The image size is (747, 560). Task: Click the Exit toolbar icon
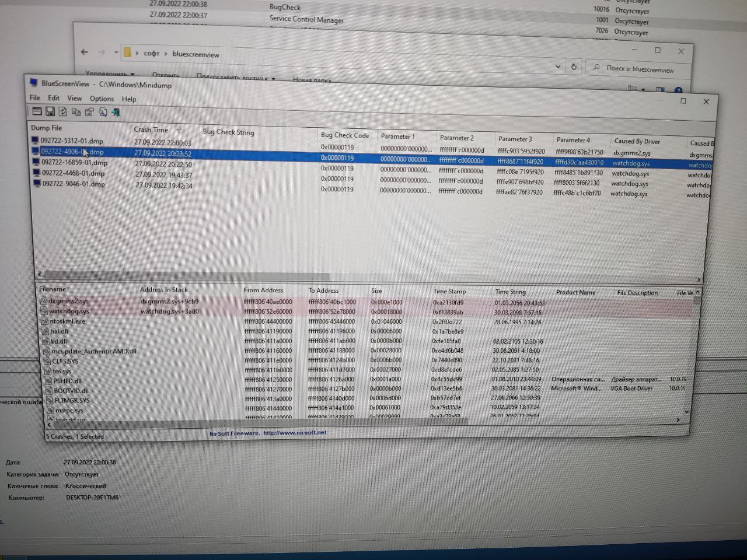(116, 112)
